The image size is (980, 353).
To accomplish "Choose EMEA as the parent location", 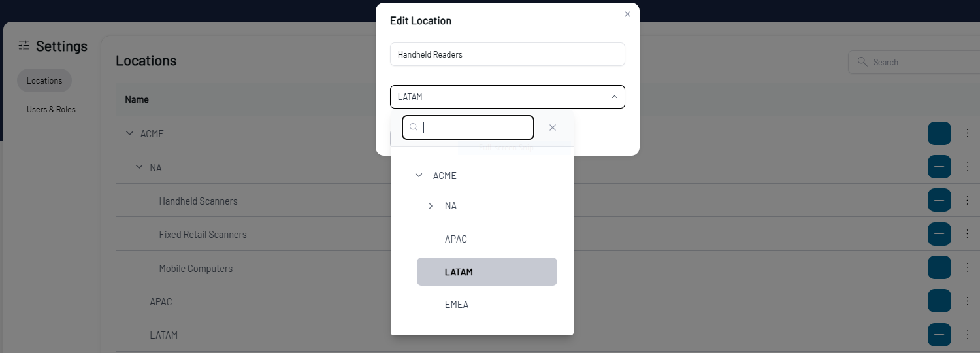I will coord(457,305).
